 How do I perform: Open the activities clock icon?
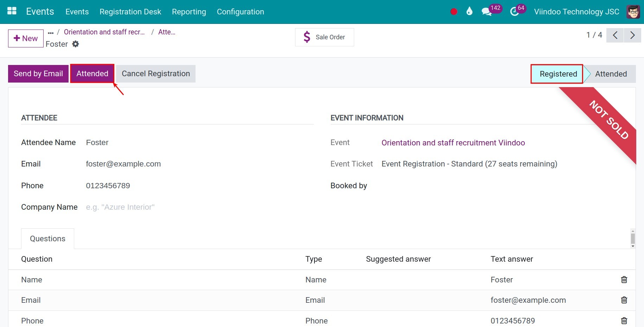pos(514,12)
